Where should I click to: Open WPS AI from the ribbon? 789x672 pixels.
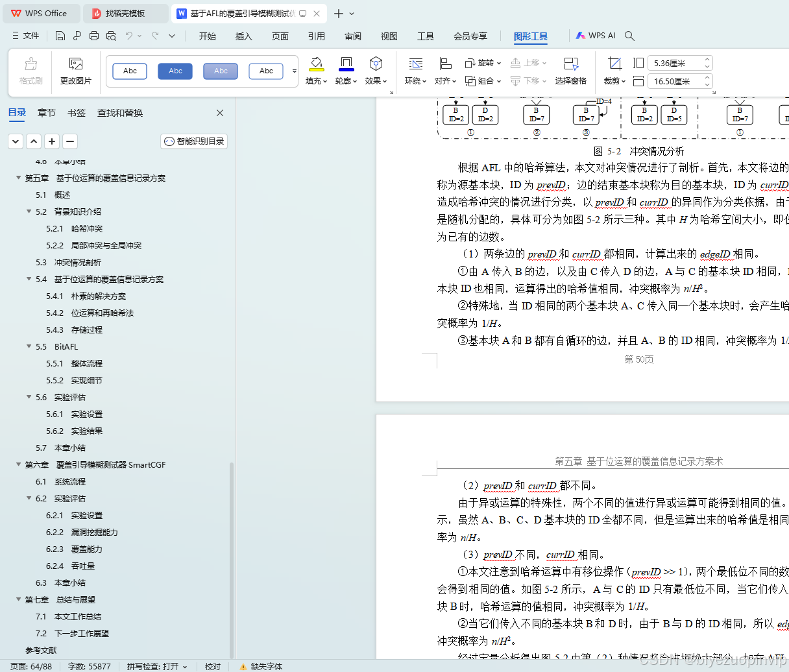coord(594,36)
